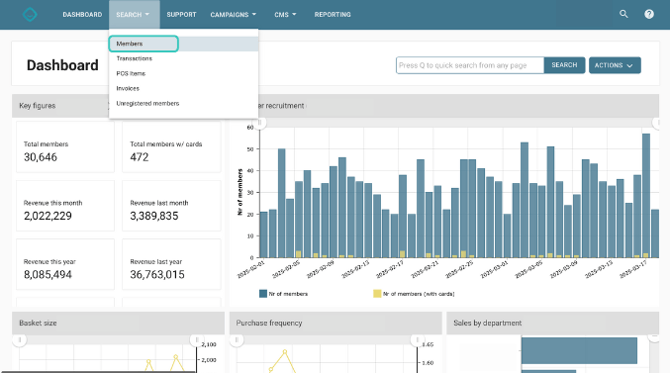
Task: Go to the Reporting page
Action: 332,15
